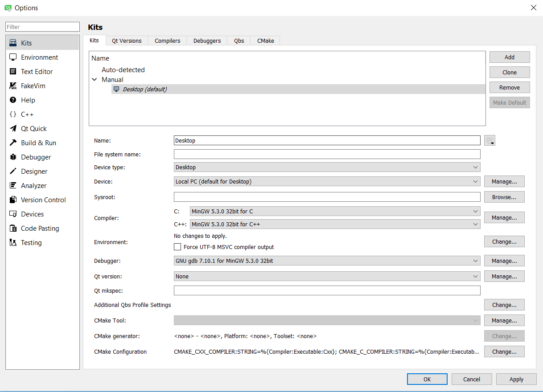The height and width of the screenshot is (392, 543).
Task: Open the Device dropdown showing Local PC
Action: point(327,182)
